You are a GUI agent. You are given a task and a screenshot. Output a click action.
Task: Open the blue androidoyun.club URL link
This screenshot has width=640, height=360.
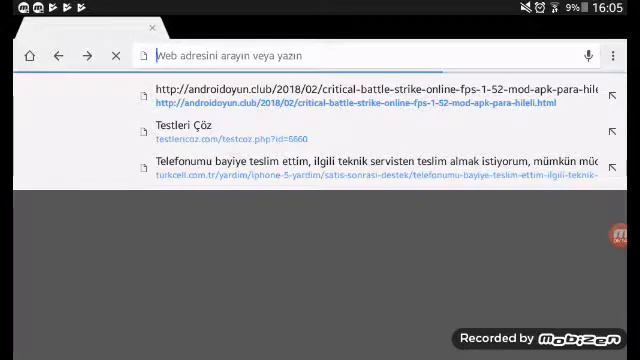click(x=356, y=103)
